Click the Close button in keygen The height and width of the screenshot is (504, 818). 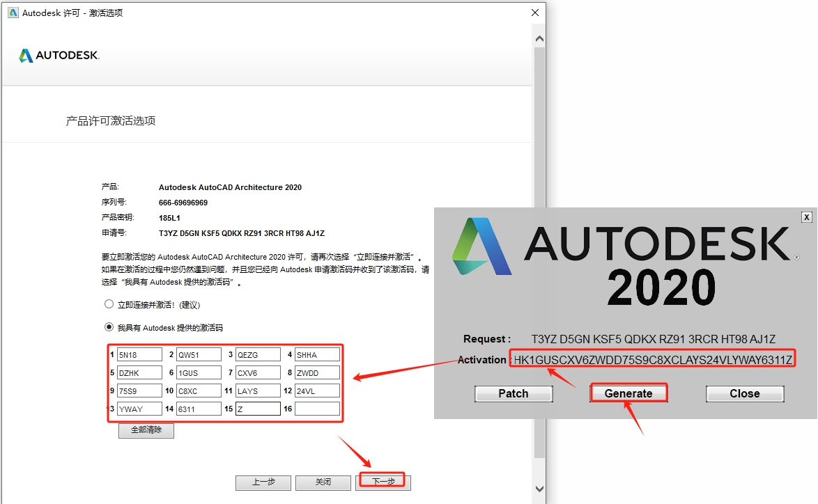pos(745,393)
